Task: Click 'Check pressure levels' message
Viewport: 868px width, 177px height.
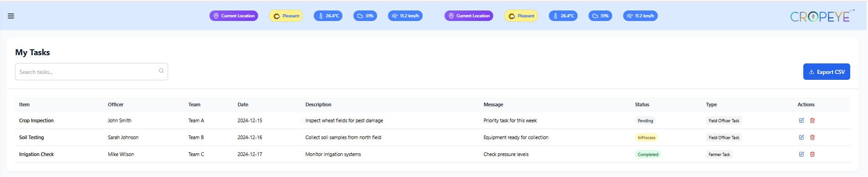Action: click(506, 154)
